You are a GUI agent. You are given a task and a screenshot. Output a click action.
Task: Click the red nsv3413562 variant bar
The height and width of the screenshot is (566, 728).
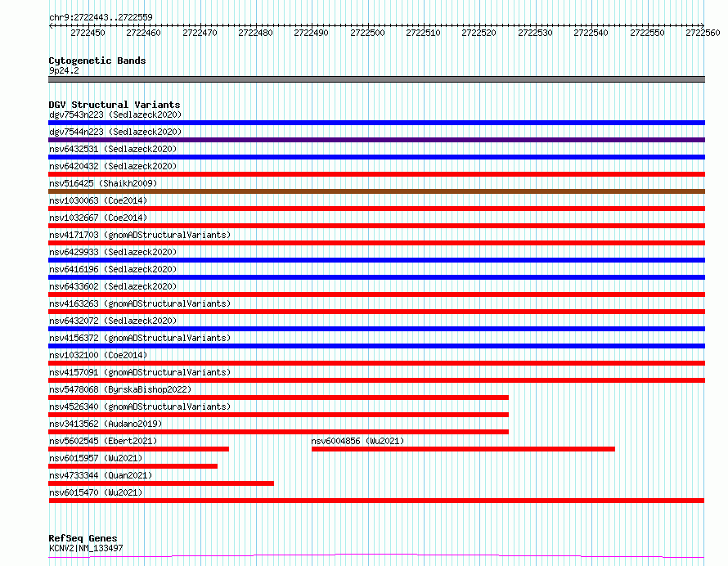(279, 432)
